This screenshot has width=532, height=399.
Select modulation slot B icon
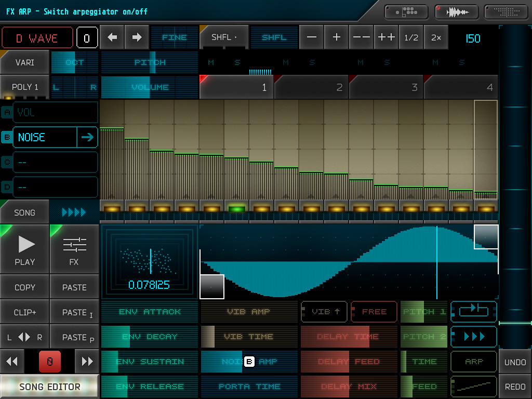click(x=7, y=137)
